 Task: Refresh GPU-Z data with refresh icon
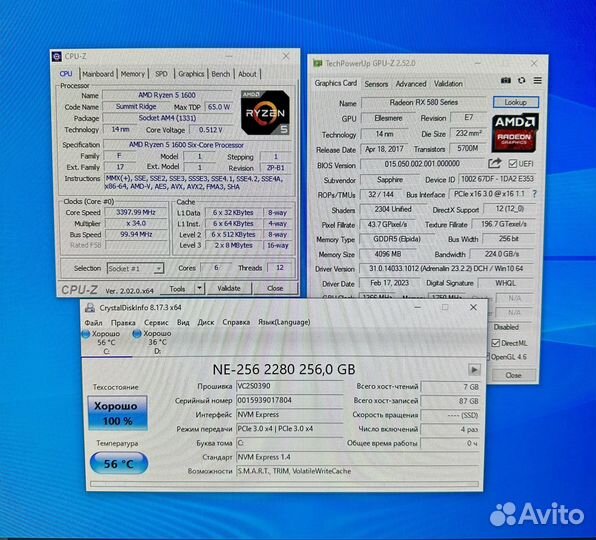[x=522, y=81]
